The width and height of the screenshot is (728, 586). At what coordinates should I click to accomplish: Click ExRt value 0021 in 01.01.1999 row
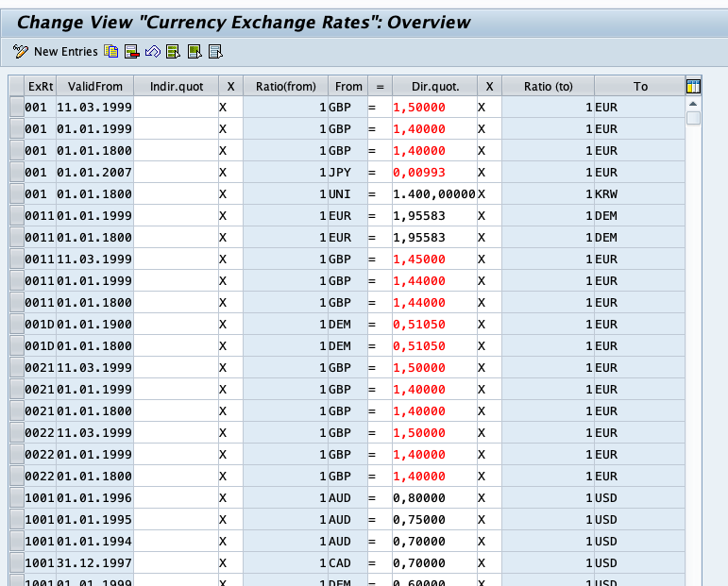(x=40, y=390)
